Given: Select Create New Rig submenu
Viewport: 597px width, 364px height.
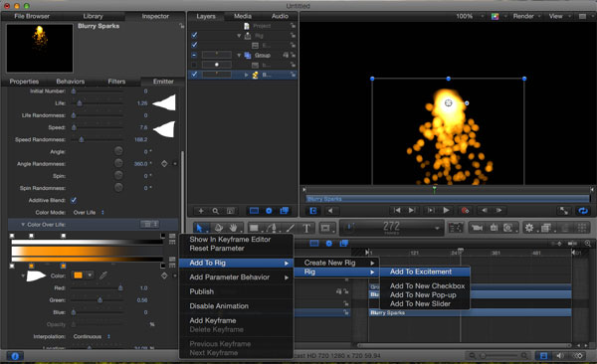Looking at the screenshot, I should tap(336, 263).
